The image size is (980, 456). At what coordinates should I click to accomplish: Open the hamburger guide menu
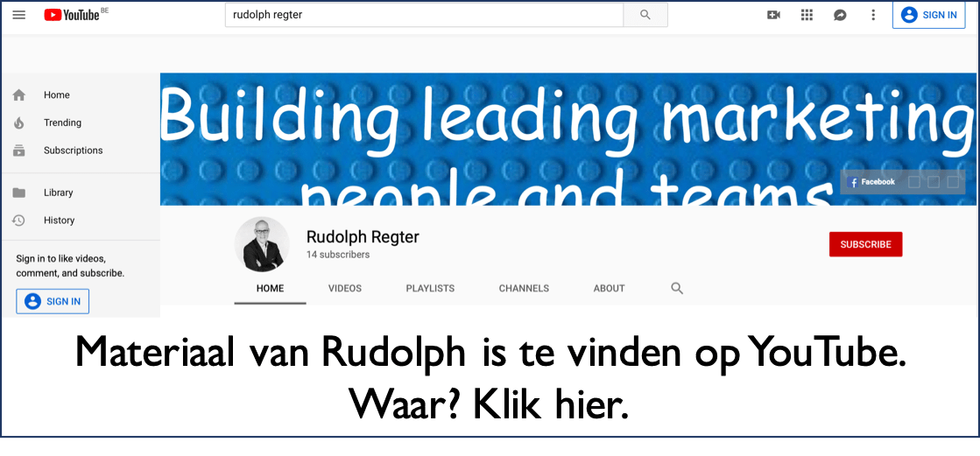(x=19, y=14)
